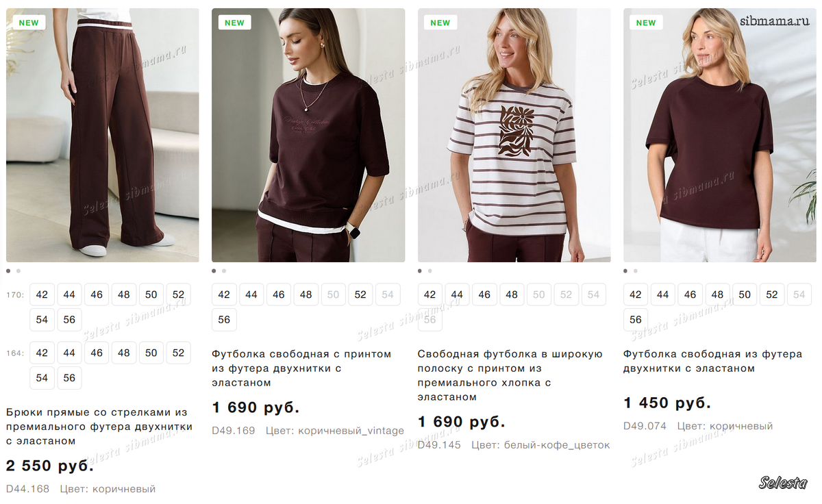Click the second image dot under the plain brown t-shirt

click(636, 271)
